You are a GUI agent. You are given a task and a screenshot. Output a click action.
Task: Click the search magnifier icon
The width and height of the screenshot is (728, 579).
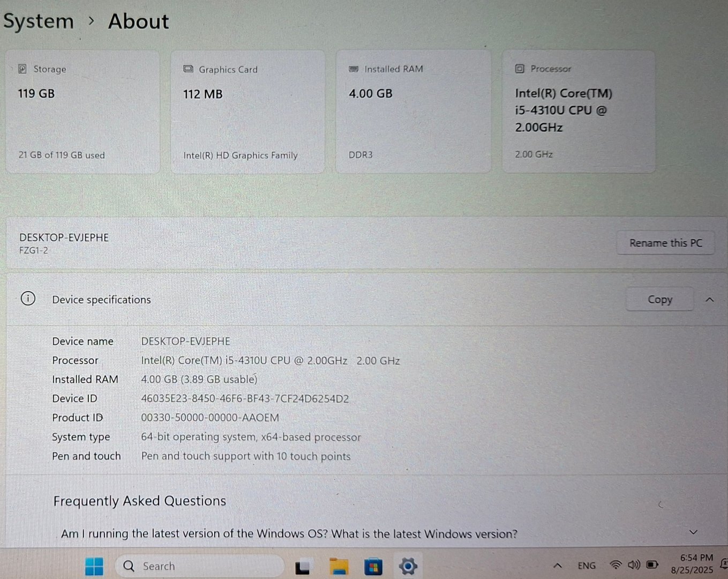pyautogui.click(x=129, y=566)
